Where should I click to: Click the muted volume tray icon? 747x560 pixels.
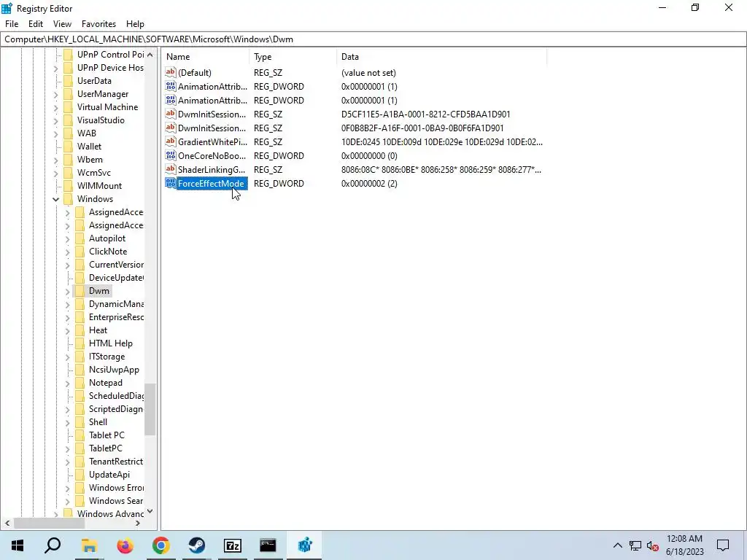pos(653,545)
